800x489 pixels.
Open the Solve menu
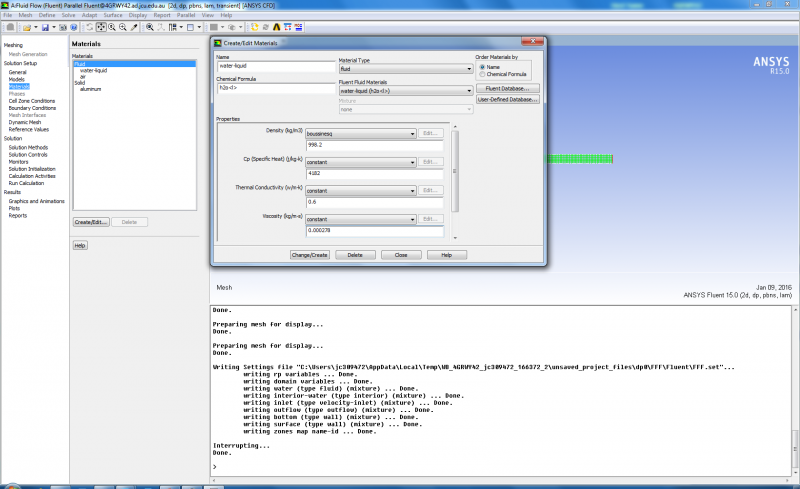[x=68, y=15]
